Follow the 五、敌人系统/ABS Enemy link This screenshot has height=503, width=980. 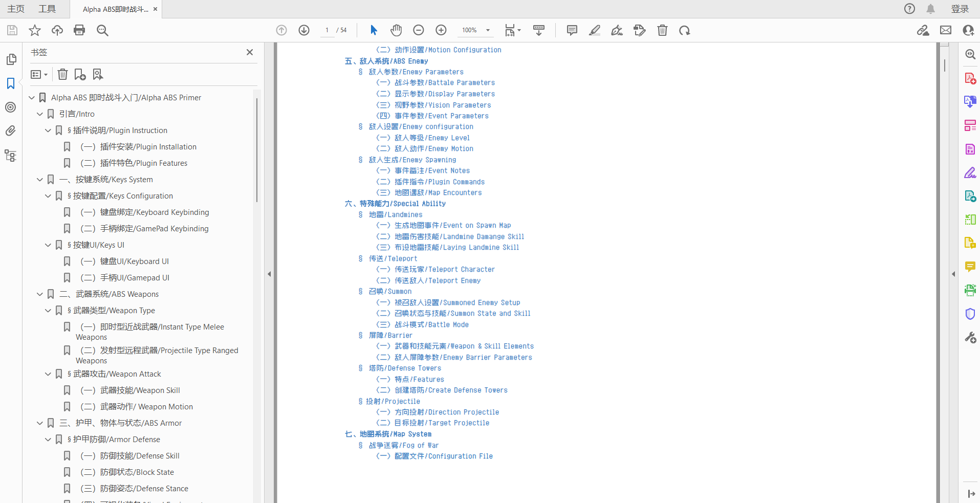(x=386, y=61)
